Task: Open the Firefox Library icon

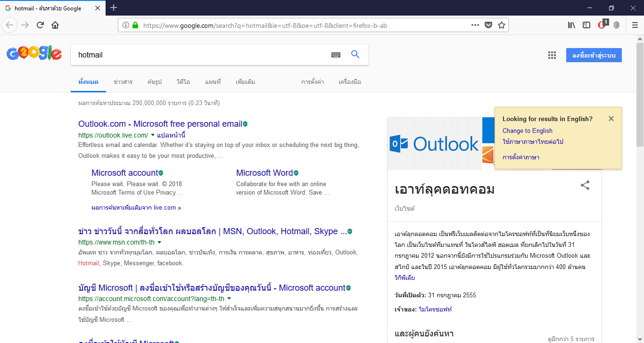Action: pyautogui.click(x=571, y=25)
